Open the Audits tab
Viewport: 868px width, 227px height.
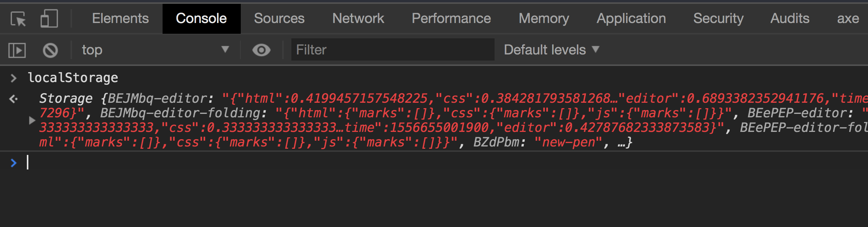click(x=790, y=18)
